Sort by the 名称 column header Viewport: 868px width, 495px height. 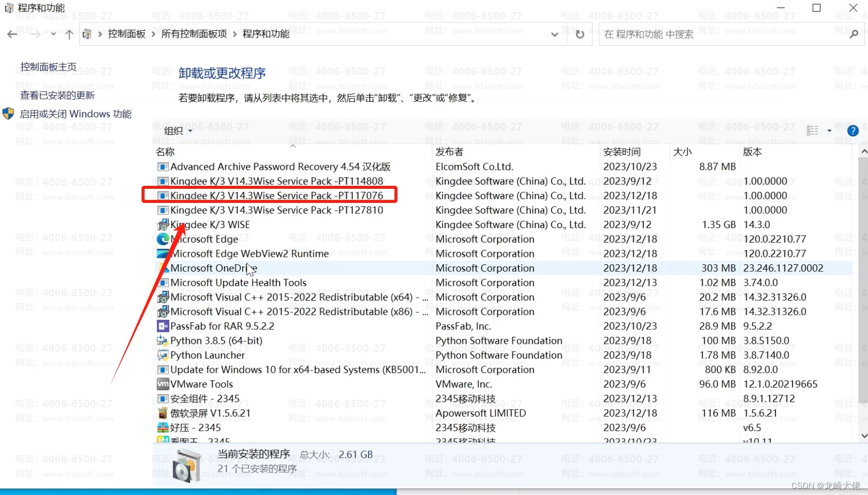point(165,152)
